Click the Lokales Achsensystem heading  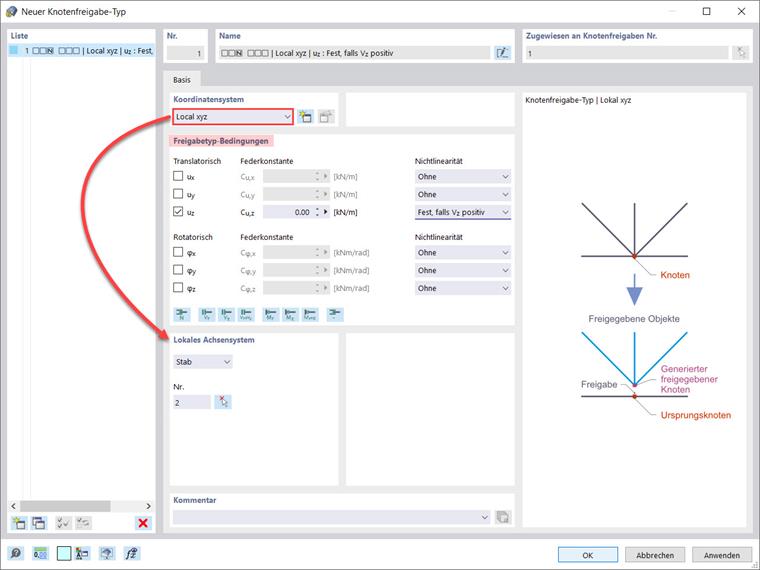[x=214, y=340]
